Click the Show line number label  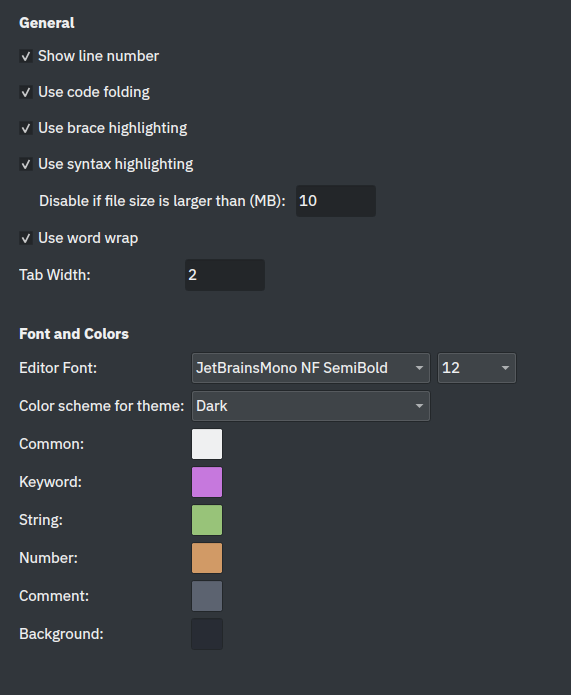pyautogui.click(x=98, y=56)
